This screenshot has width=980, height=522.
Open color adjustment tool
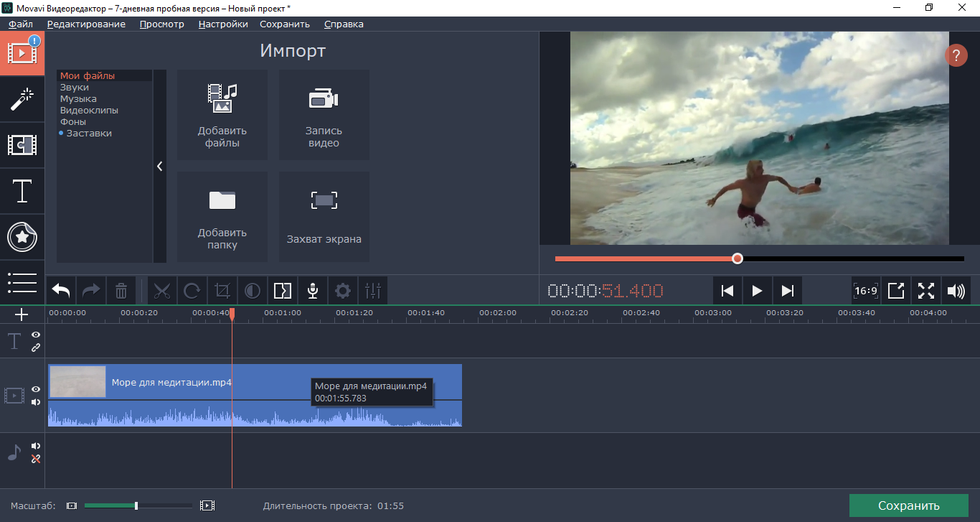tap(253, 291)
